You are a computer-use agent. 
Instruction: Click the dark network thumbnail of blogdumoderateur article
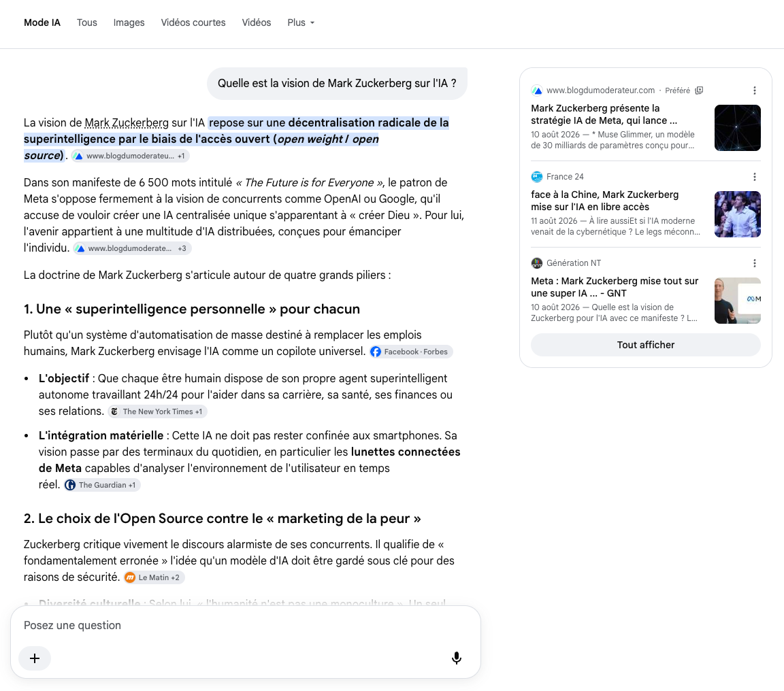(738, 128)
